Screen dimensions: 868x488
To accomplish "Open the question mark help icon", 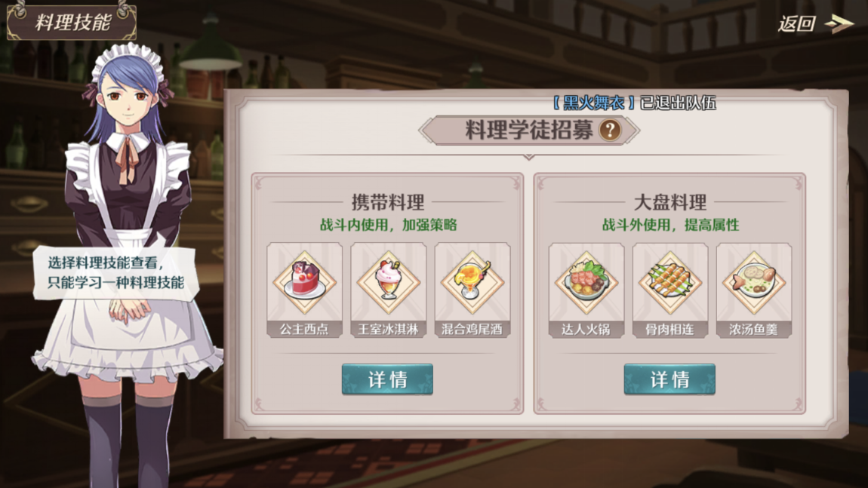I will coord(610,130).
